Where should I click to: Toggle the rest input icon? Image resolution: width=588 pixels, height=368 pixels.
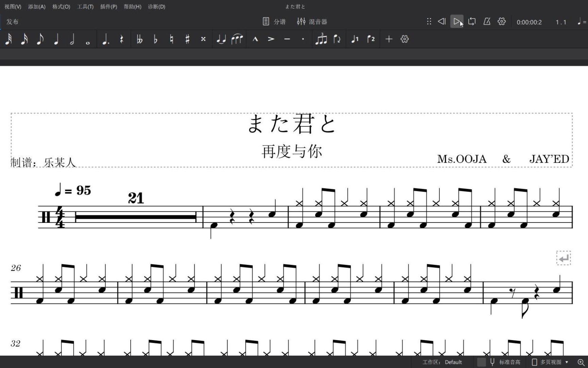tap(121, 39)
